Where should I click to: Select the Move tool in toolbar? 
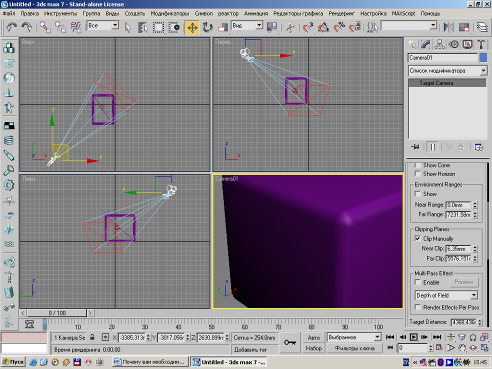click(x=192, y=27)
